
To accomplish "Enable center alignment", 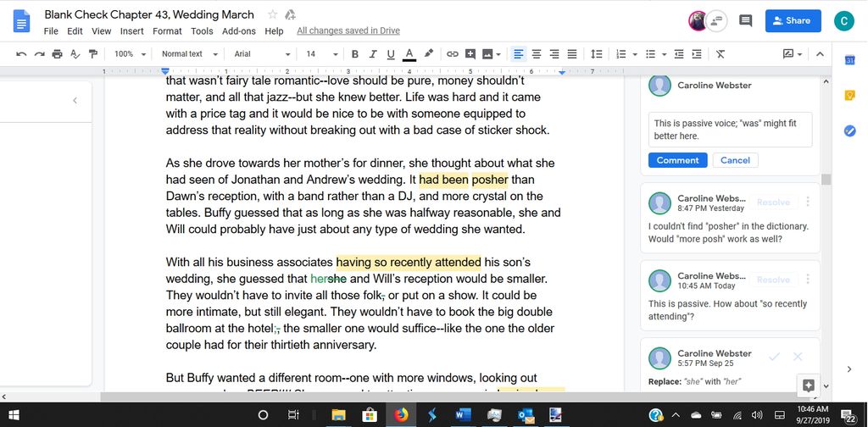I will point(536,54).
